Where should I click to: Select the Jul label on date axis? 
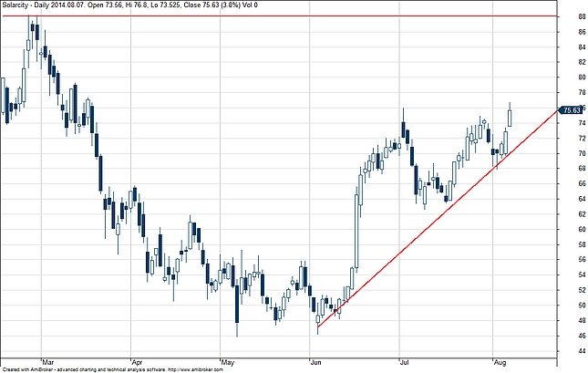click(405, 362)
